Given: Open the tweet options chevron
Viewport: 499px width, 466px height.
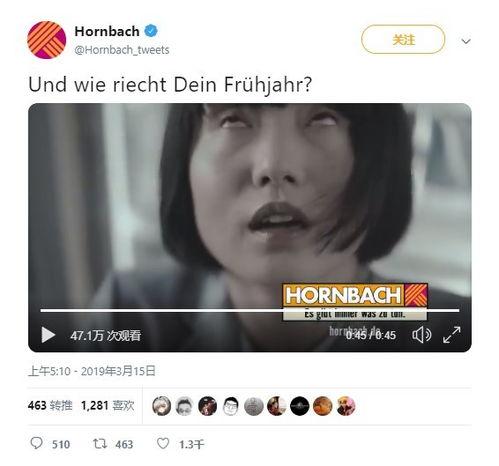Looking at the screenshot, I should coord(466,41).
